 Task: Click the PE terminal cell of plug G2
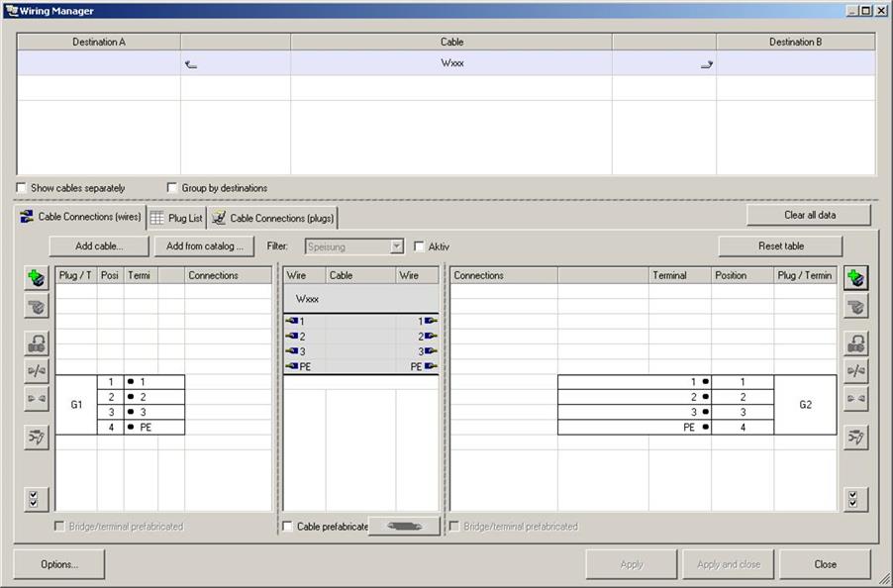pos(635,428)
